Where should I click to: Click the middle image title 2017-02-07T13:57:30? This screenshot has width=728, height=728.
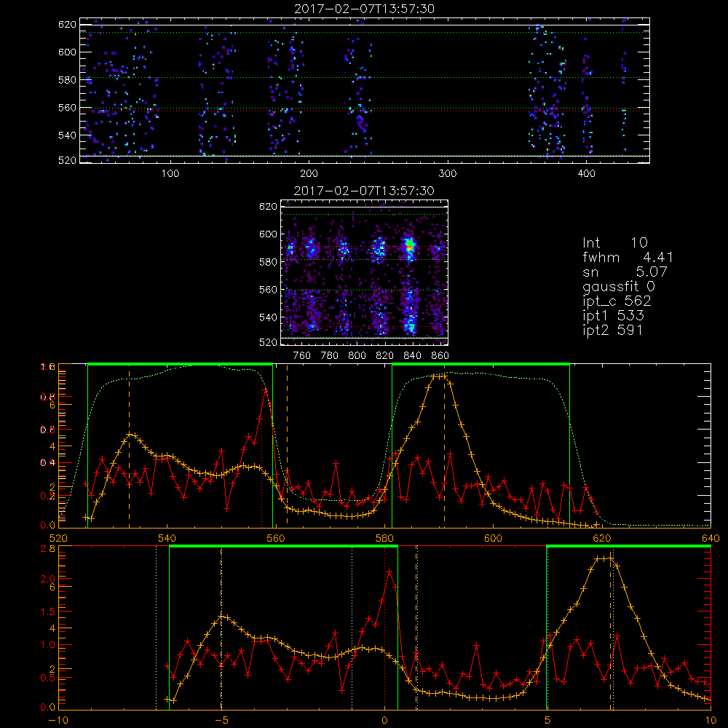(x=365, y=191)
